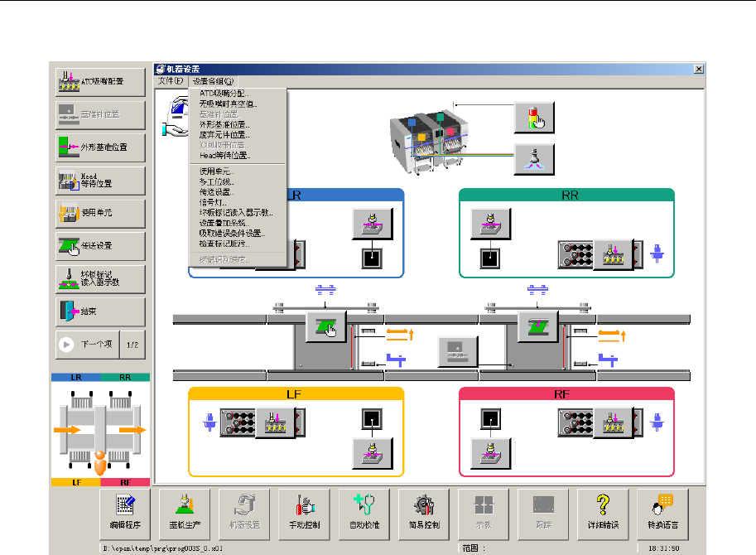Image resolution: width=756 pixels, height=555 pixels.
Task: Click the RR ATC nozzle icon
Action: tap(614, 254)
